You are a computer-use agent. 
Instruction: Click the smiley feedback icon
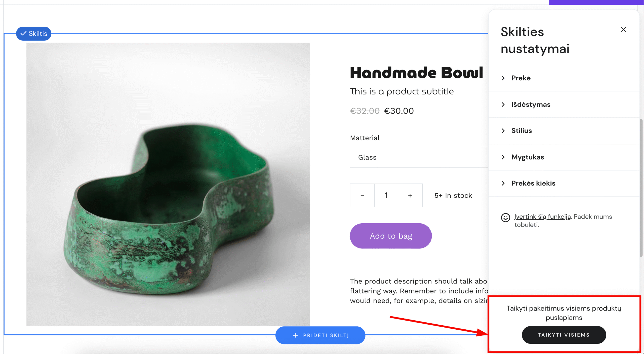point(505,218)
